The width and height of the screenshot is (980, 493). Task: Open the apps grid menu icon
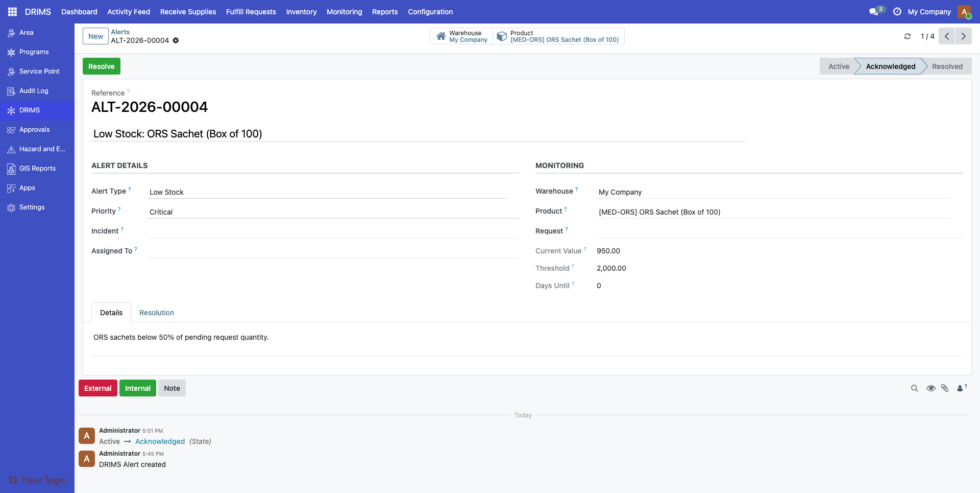(x=12, y=12)
